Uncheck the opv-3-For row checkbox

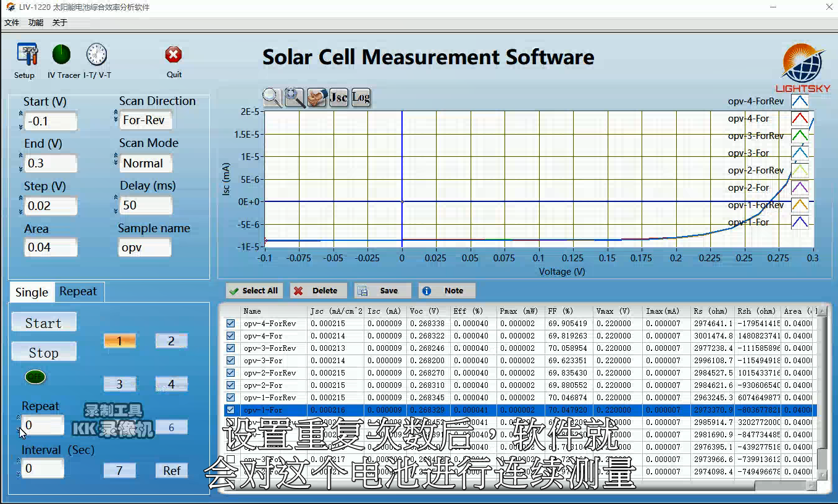[x=231, y=361]
